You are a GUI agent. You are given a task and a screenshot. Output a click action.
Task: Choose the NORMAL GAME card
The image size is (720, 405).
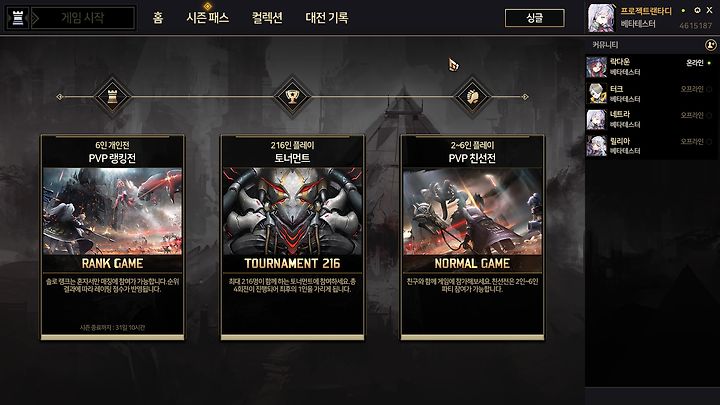(472, 237)
